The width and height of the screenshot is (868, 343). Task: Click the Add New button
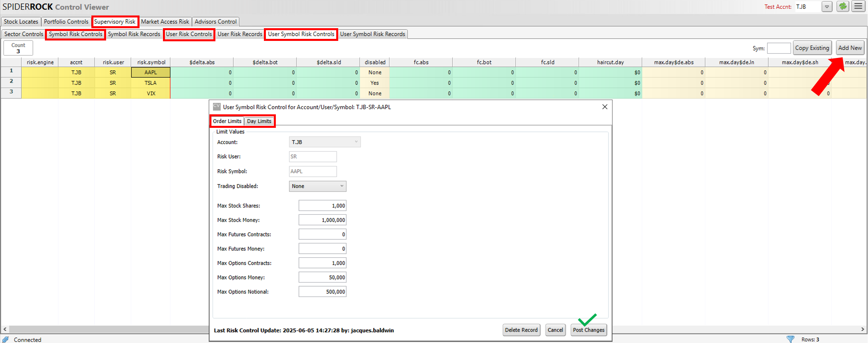pyautogui.click(x=850, y=48)
